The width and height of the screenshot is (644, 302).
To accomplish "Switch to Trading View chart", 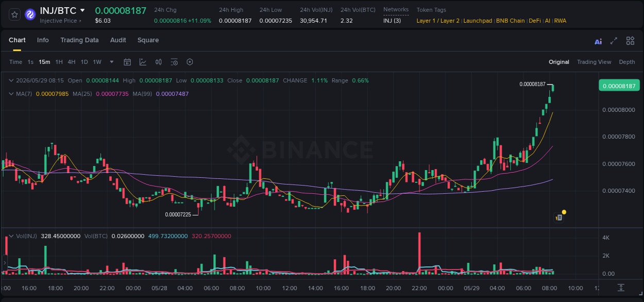I will [594, 62].
